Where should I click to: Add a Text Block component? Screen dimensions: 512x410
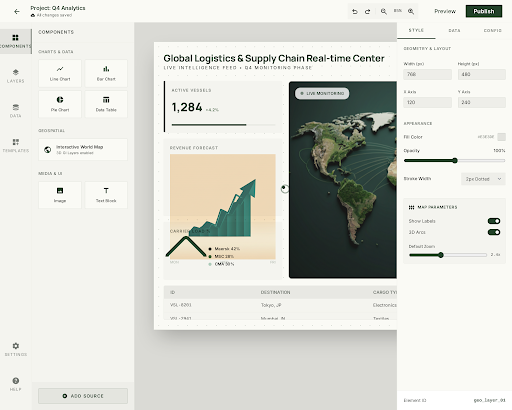[x=106, y=195]
